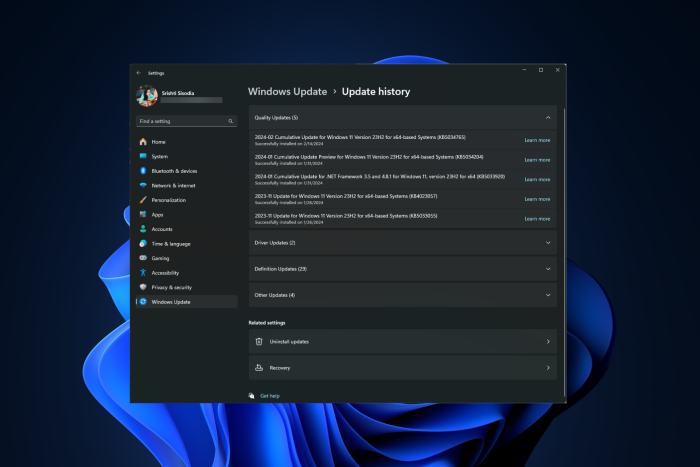The width and height of the screenshot is (700, 467).
Task: Open Learn more for the .NET Framework update
Action: 537,179
